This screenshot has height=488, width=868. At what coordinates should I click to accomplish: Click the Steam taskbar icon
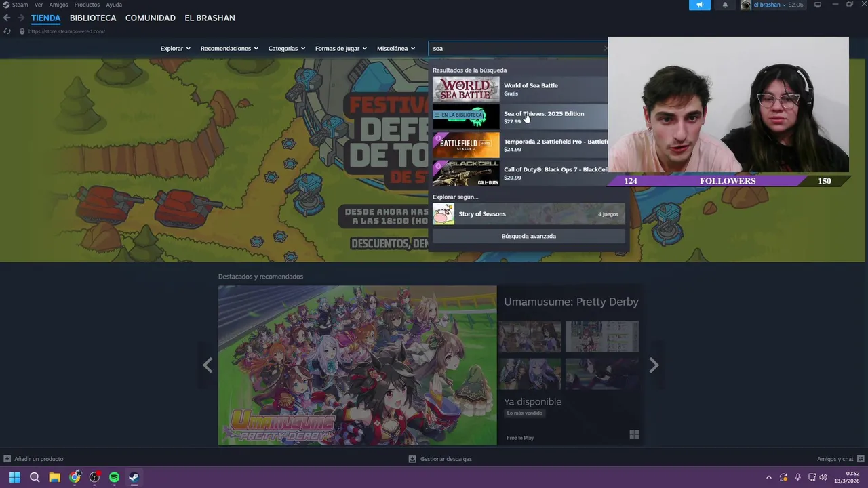(x=134, y=477)
